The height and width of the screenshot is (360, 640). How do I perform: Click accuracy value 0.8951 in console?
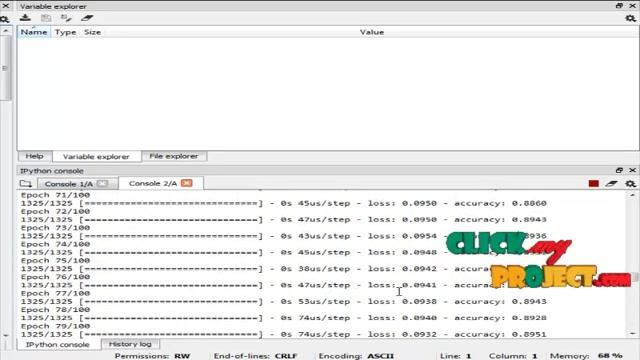[x=529, y=334]
